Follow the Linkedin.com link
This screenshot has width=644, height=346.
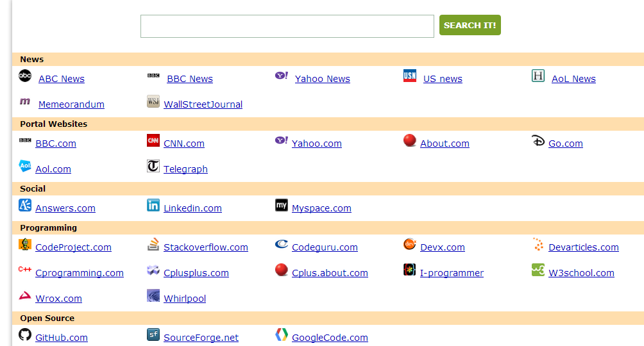[192, 208]
